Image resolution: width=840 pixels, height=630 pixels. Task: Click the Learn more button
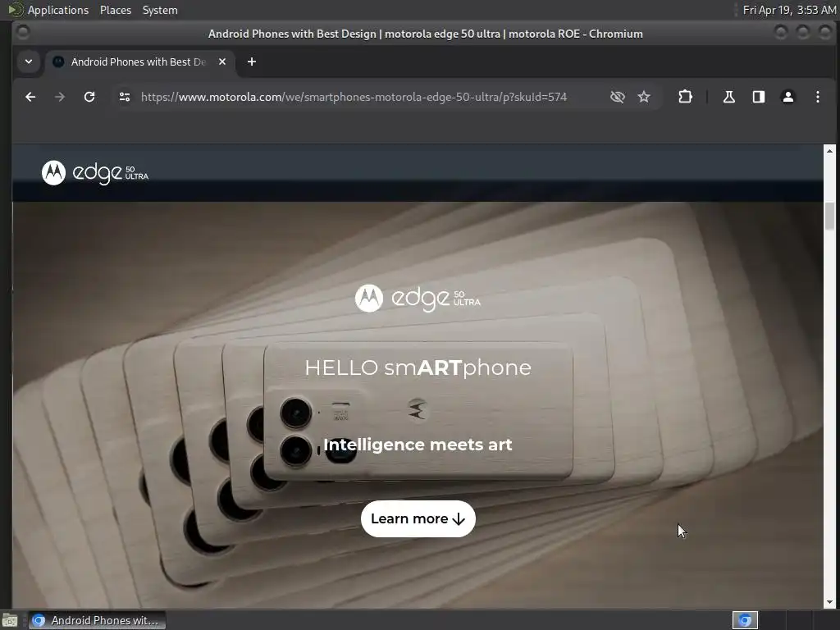click(418, 518)
